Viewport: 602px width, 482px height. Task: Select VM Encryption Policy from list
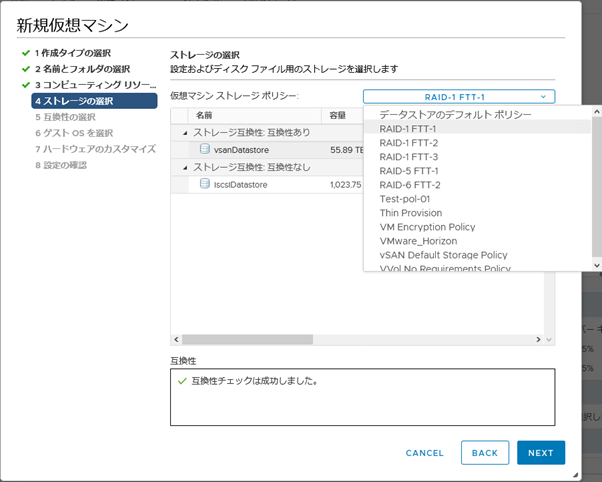[x=427, y=227]
